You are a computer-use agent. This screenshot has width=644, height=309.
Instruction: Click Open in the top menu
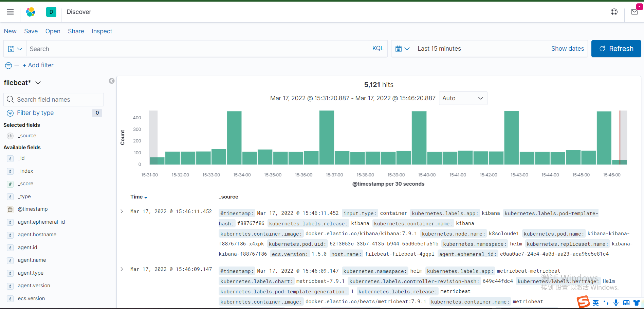point(53,31)
